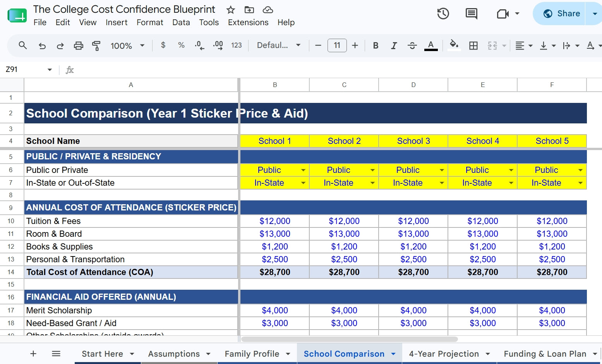Open horizontal align options
Viewport: 602px width, 364px height.
524,46
